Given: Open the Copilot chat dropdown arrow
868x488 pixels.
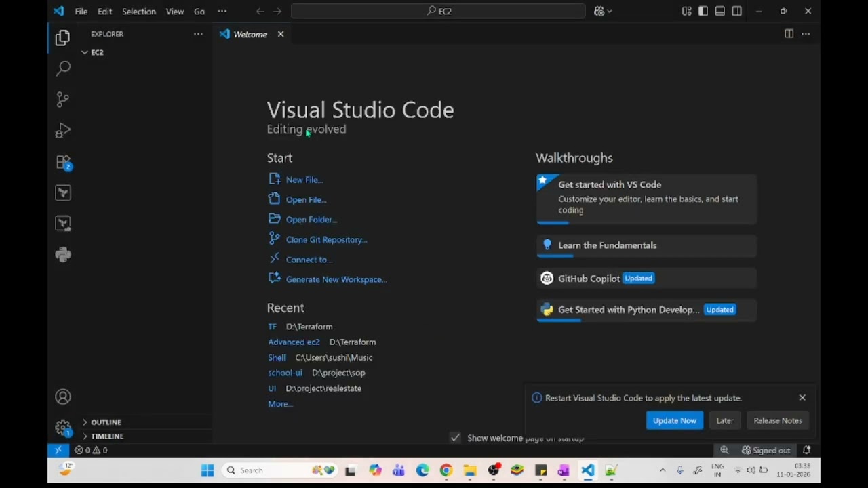Looking at the screenshot, I should [x=610, y=11].
